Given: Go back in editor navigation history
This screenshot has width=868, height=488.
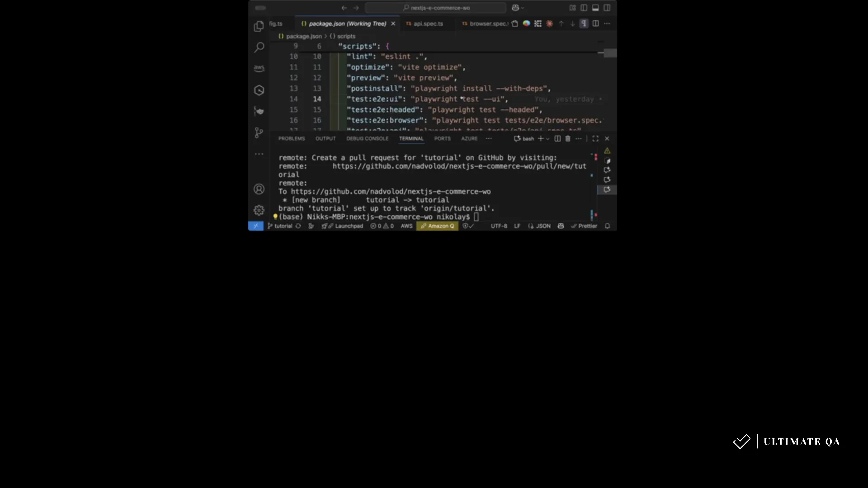Looking at the screenshot, I should (x=344, y=8).
